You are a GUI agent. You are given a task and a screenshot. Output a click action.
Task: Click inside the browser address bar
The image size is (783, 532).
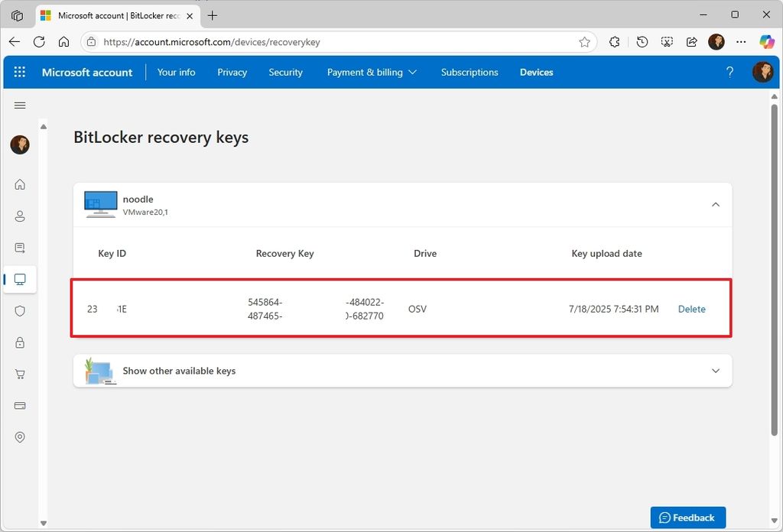pos(306,42)
